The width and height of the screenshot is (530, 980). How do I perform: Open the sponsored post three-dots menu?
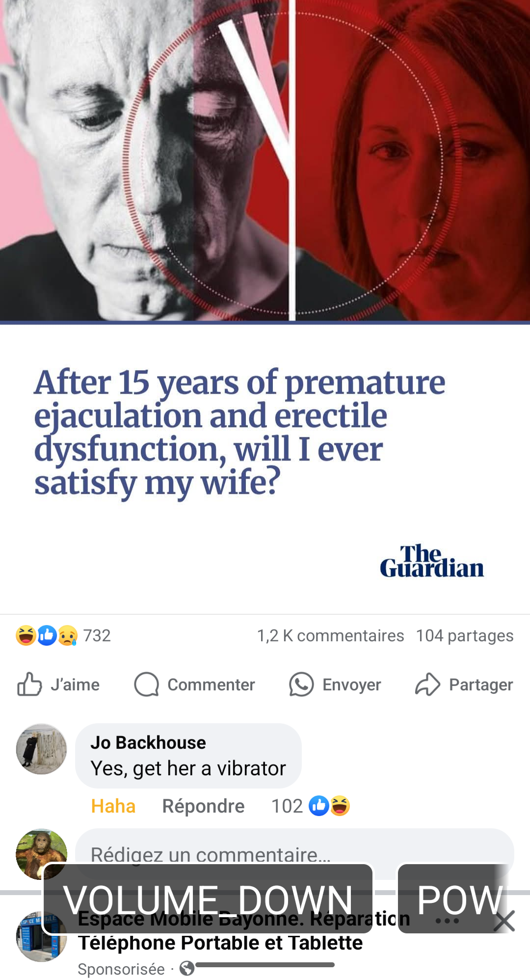tap(447, 921)
